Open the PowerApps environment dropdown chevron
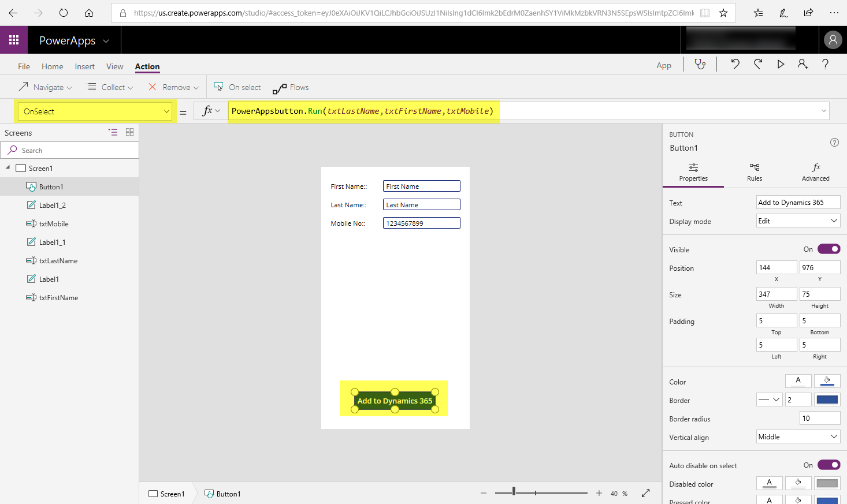The image size is (847, 504). coord(106,40)
